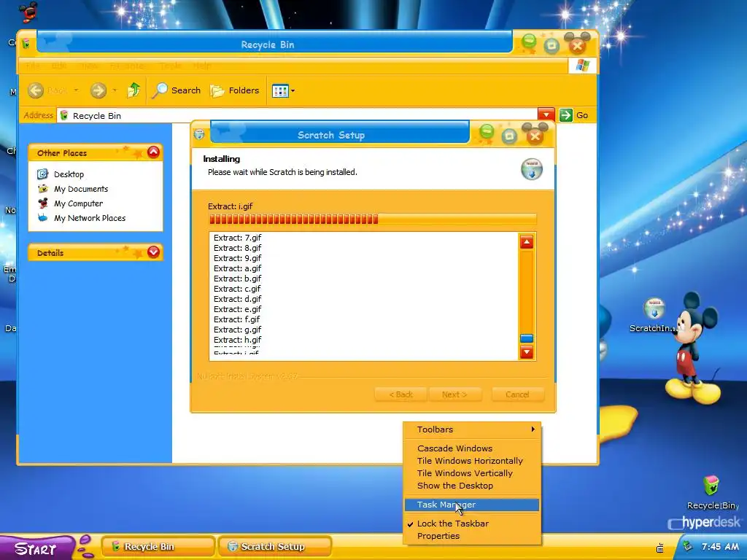Switch to Recycle Bin taskbar button
This screenshot has width=747, height=560.
pos(158,547)
